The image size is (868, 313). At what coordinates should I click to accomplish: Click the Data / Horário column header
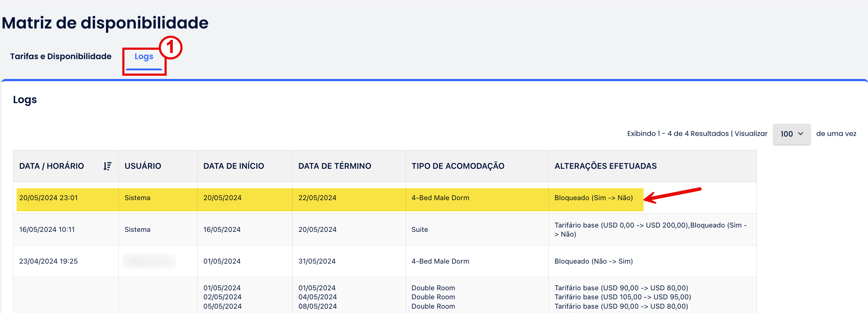[52, 166]
